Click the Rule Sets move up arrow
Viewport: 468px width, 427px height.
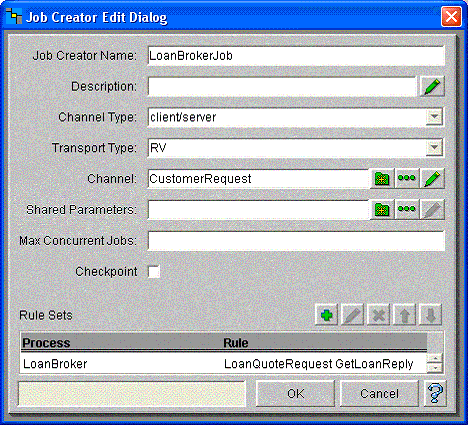pos(404,315)
